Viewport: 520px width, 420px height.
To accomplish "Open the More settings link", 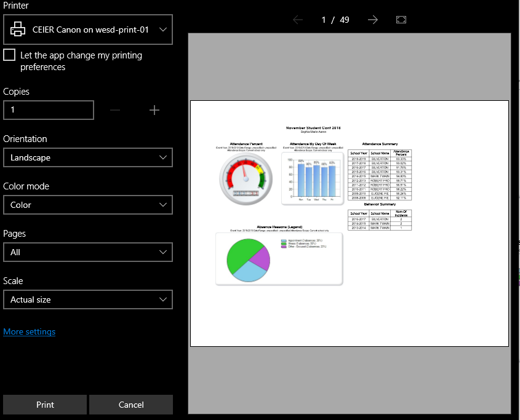I will pos(29,331).
